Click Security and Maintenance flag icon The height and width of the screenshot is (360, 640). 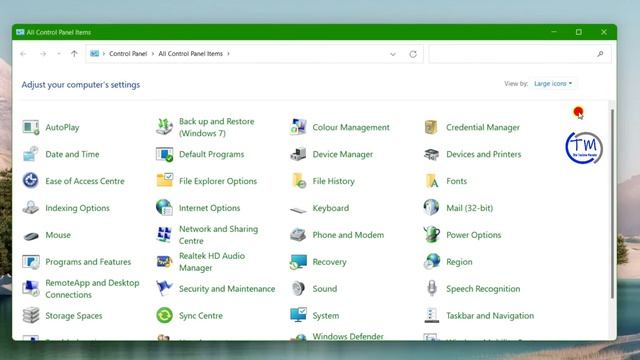tap(164, 289)
